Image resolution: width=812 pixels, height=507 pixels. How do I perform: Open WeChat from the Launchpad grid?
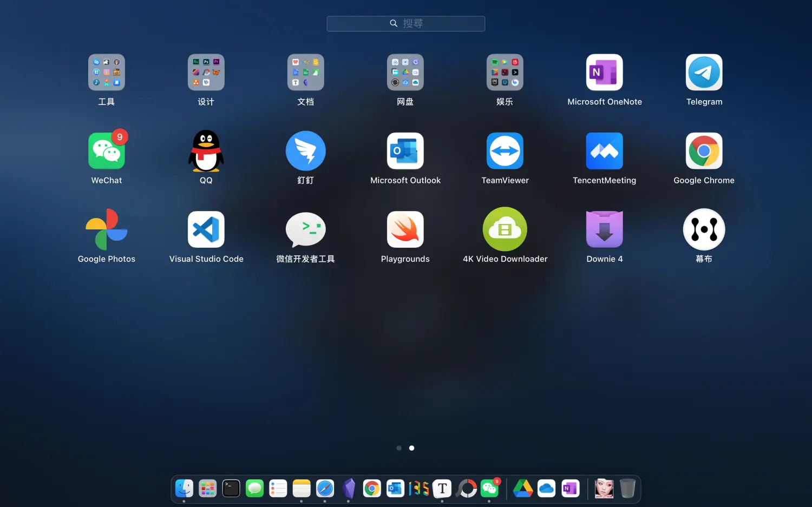tap(107, 151)
